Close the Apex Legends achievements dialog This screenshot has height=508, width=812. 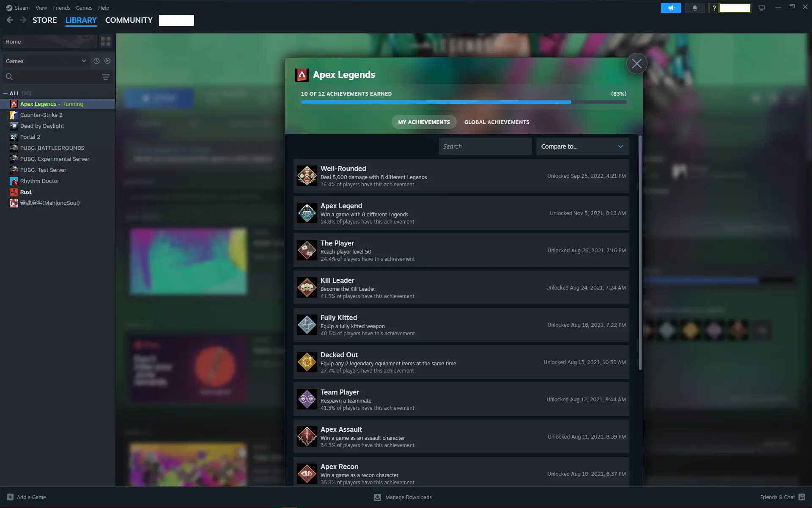(636, 63)
